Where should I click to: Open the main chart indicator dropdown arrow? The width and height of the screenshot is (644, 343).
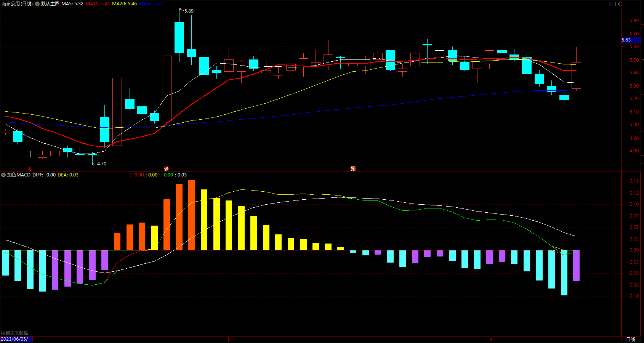coord(37,4)
